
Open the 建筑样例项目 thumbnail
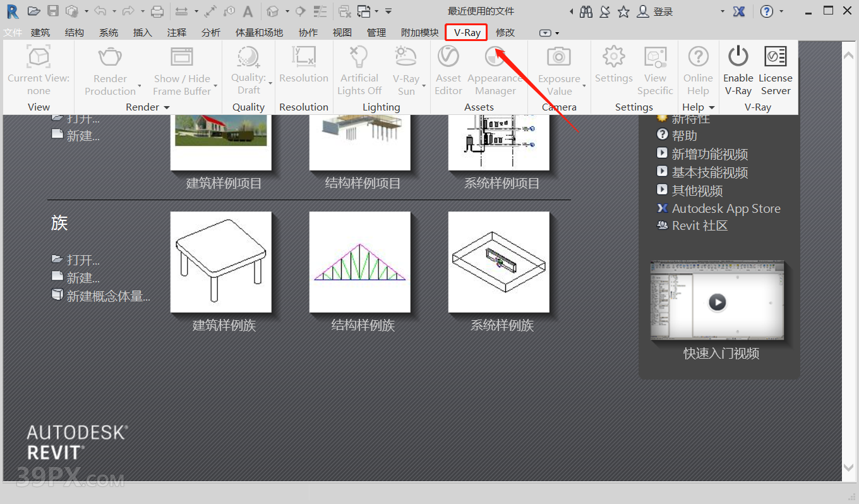point(221,142)
